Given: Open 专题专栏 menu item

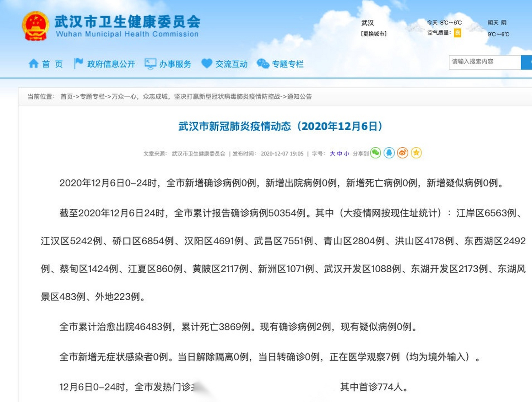Looking at the screenshot, I should pyautogui.click(x=288, y=64).
